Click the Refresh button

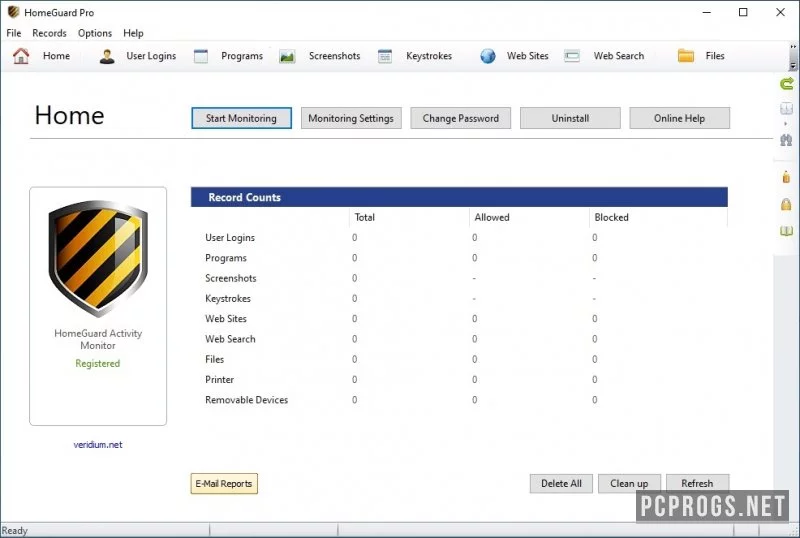(697, 483)
